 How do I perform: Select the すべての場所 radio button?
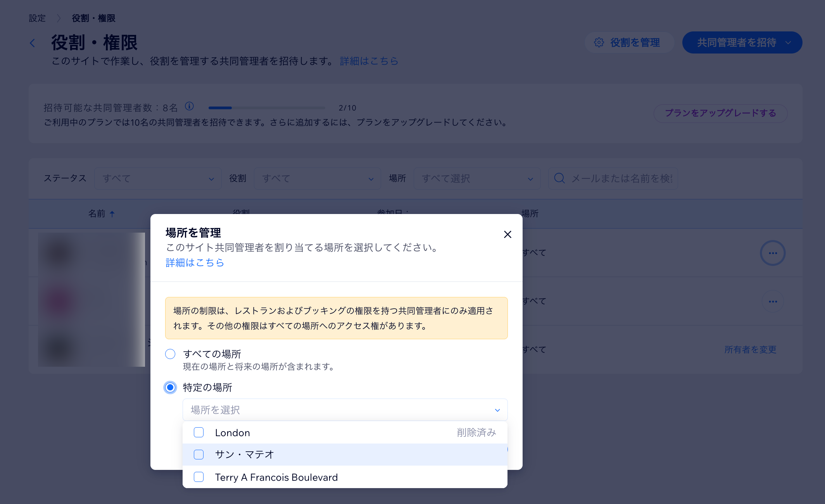coord(170,354)
